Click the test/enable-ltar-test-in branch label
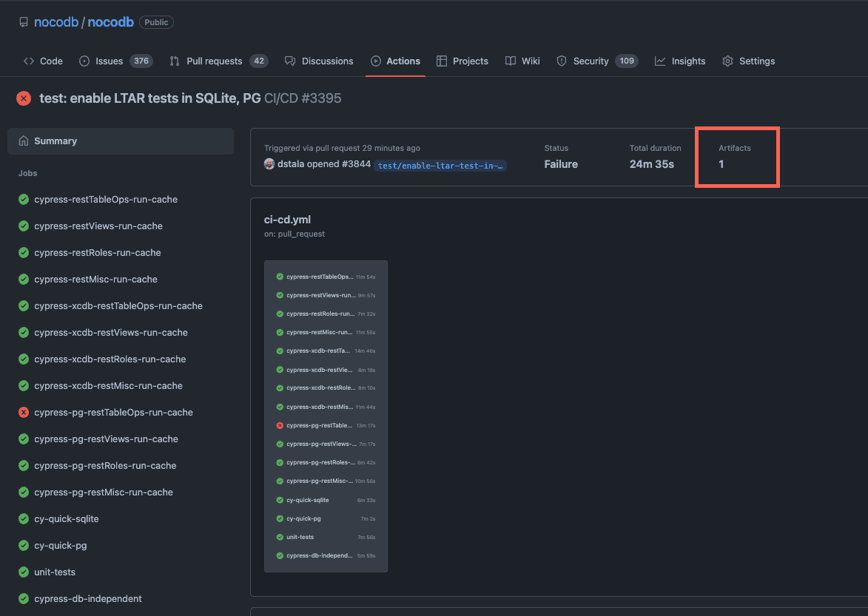 (x=440, y=165)
